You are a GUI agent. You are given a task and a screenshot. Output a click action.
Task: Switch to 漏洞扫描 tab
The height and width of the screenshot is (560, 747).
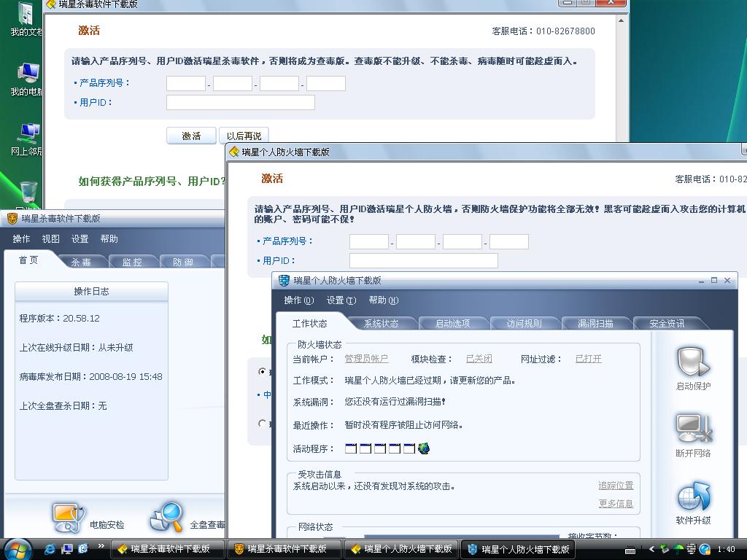tap(595, 324)
